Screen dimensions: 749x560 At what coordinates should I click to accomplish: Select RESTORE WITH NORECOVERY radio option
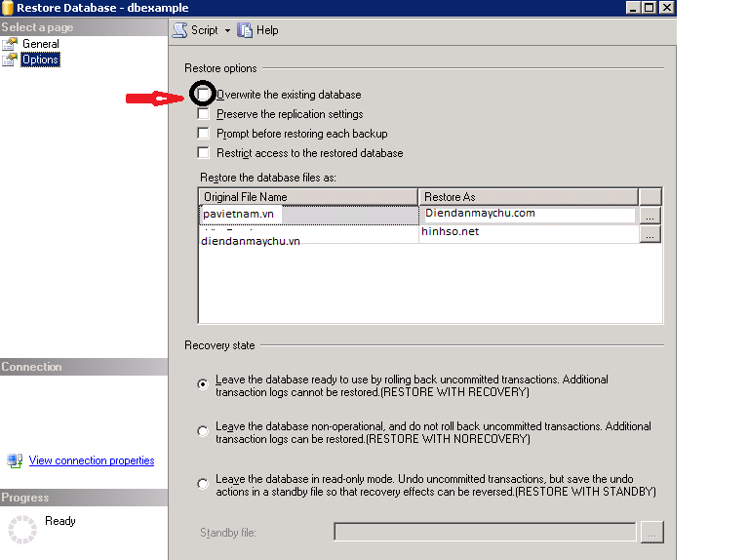203,431
